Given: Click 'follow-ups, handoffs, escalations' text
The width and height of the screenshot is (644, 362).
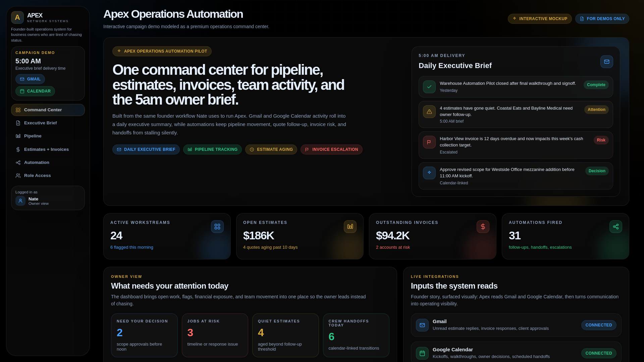Looking at the screenshot, I should (540, 247).
